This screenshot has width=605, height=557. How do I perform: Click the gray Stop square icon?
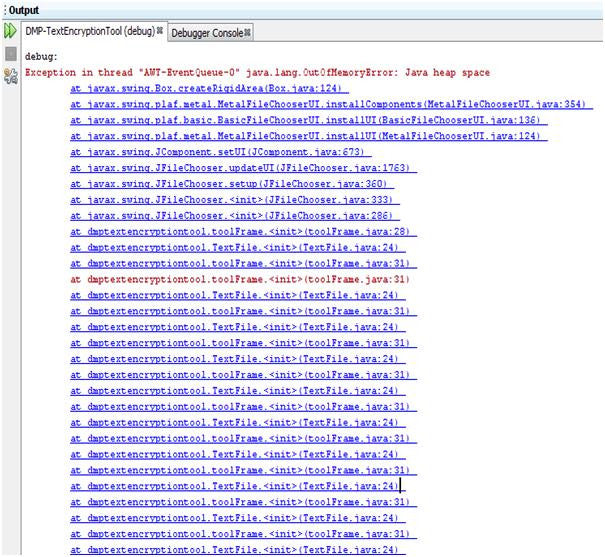[11, 55]
